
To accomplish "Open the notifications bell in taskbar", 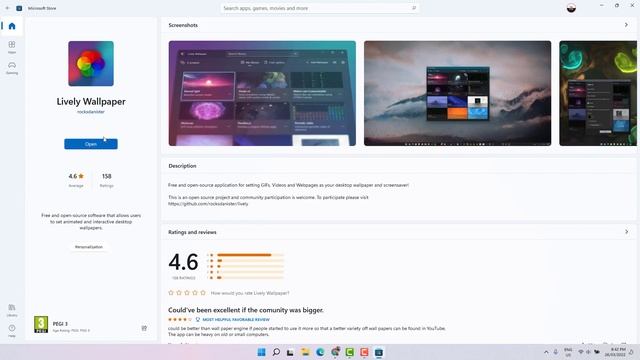I will [x=631, y=352].
